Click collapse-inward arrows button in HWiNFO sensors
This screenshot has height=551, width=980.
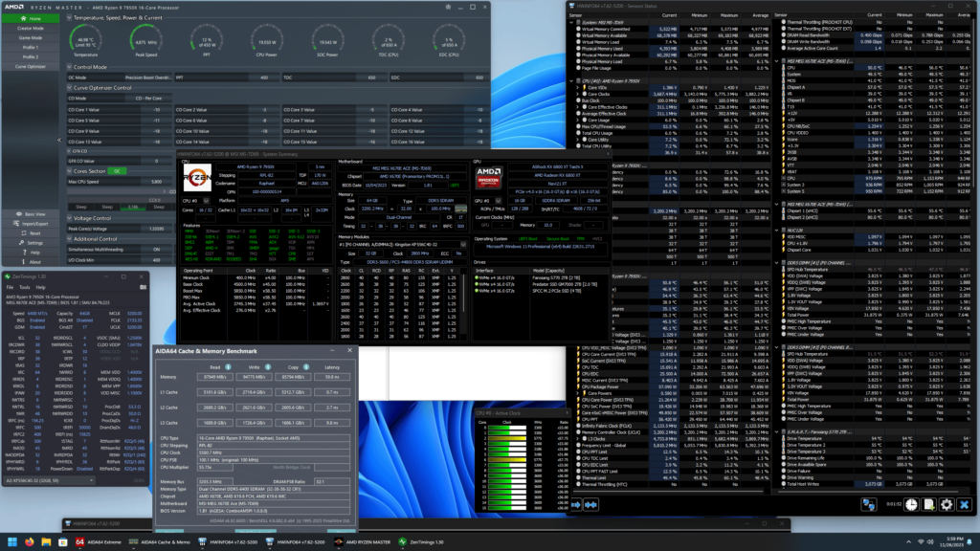590,505
